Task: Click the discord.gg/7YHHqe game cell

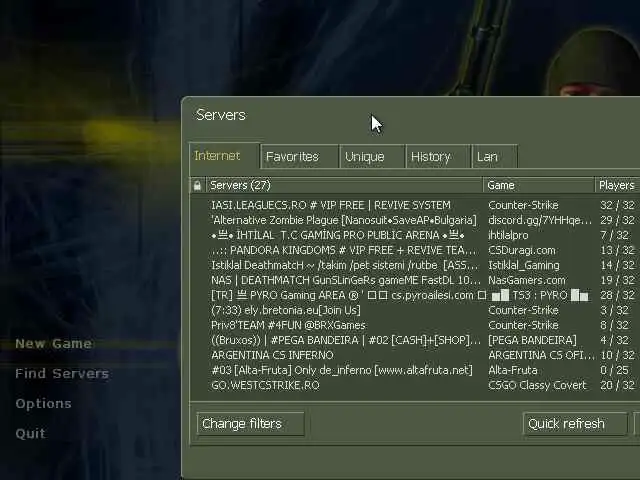Action: 540,220
